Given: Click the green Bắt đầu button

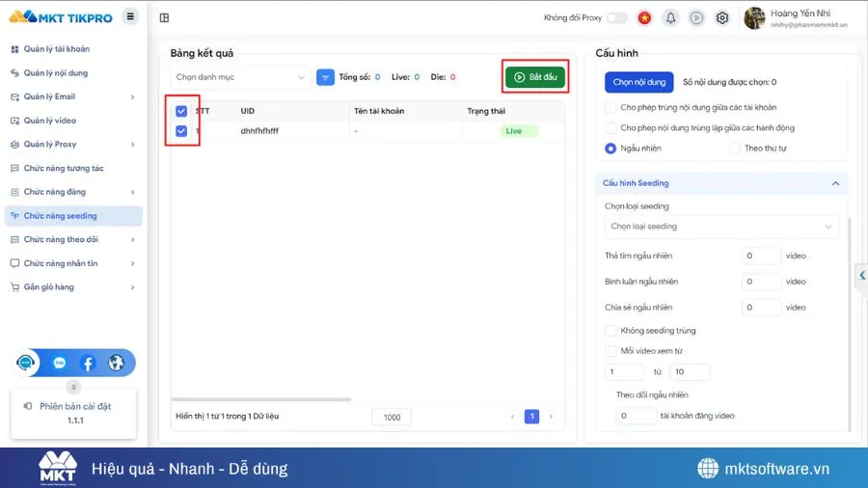Looking at the screenshot, I should [x=535, y=77].
